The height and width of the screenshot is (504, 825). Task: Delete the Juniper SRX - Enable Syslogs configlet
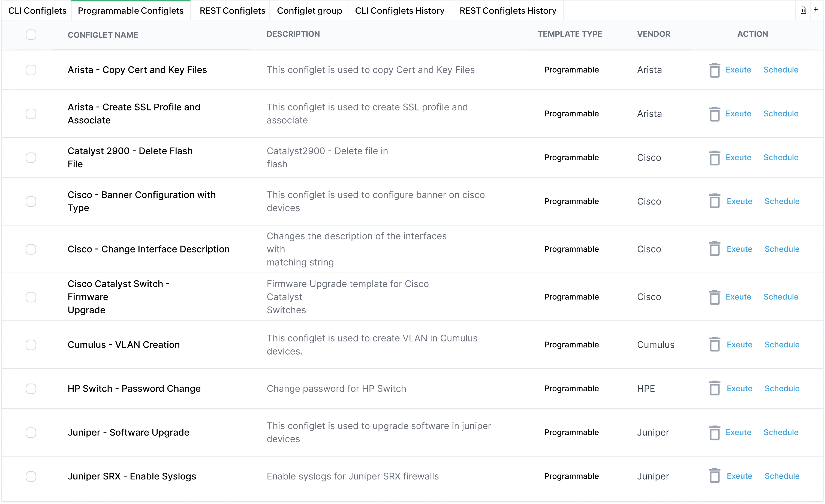(x=715, y=476)
